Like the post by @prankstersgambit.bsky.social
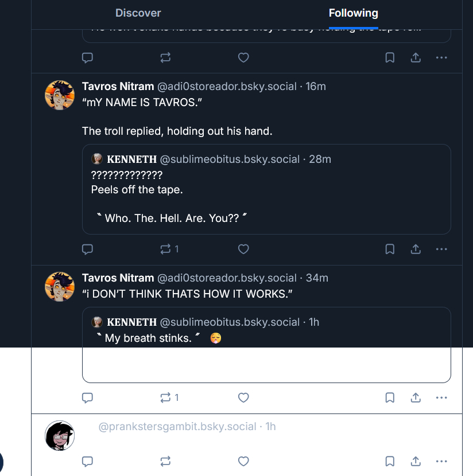473x476 pixels. coord(243,461)
